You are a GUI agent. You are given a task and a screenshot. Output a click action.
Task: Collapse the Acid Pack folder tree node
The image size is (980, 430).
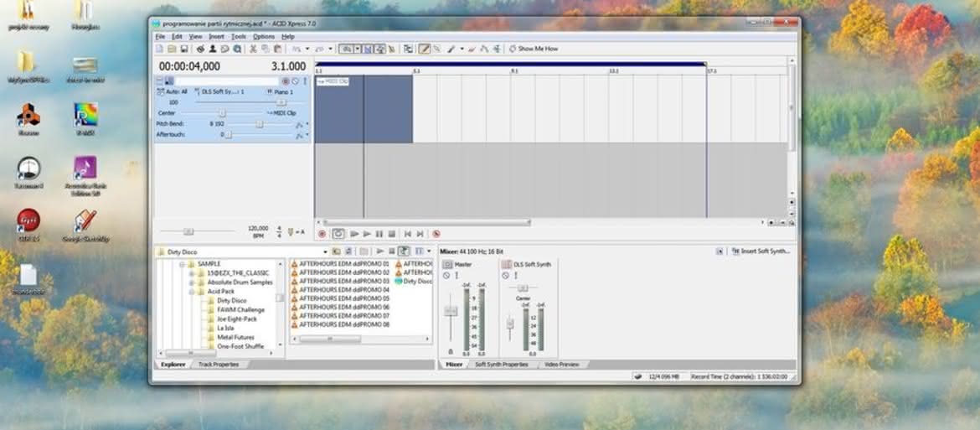pyautogui.click(x=192, y=292)
